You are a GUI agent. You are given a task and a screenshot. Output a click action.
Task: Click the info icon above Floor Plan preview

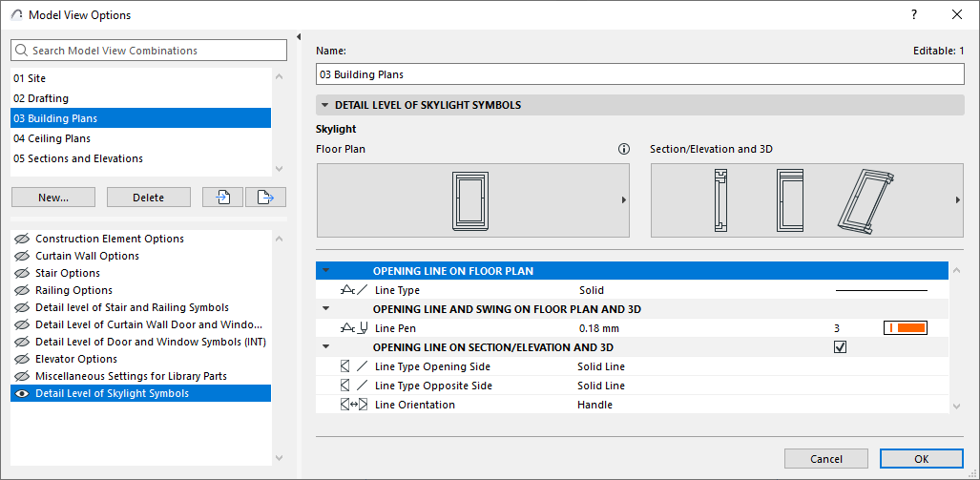click(x=624, y=149)
